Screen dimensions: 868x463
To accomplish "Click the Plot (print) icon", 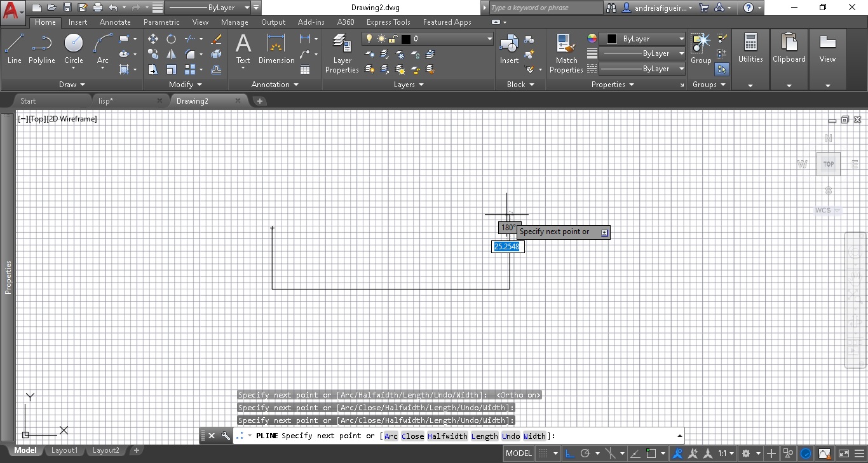I will click(97, 8).
